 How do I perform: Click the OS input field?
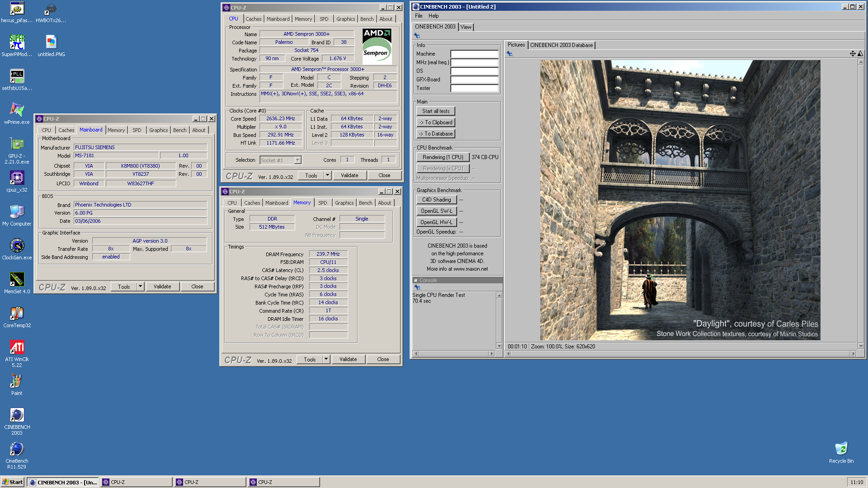click(x=474, y=71)
